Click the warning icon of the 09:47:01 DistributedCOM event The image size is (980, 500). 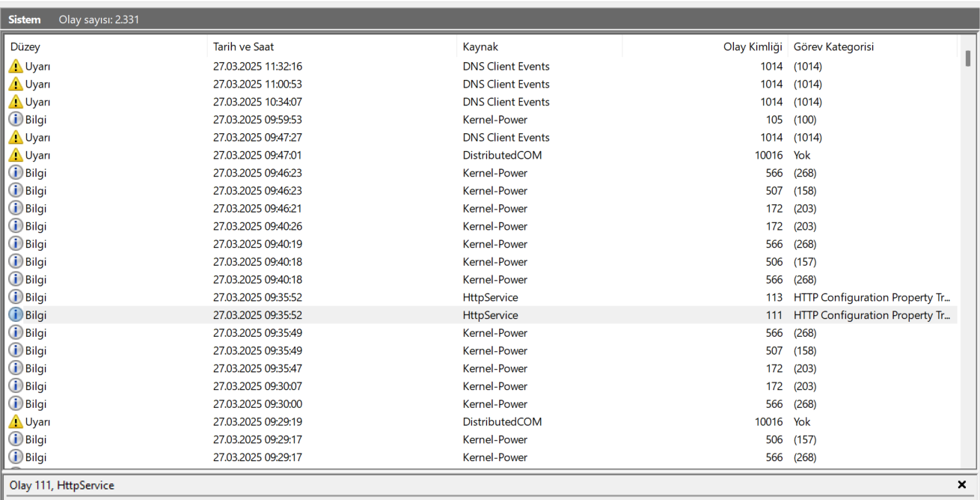pos(16,156)
